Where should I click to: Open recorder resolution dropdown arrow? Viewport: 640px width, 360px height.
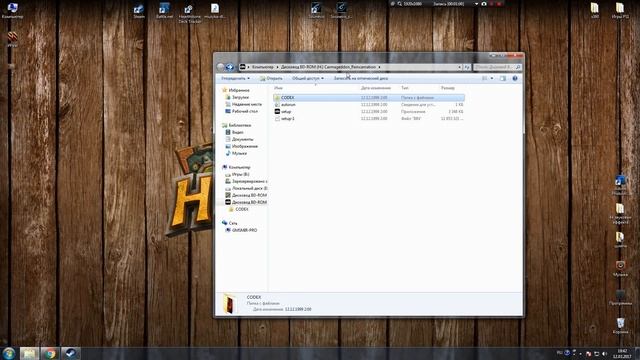pyautogui.click(x=476, y=4)
